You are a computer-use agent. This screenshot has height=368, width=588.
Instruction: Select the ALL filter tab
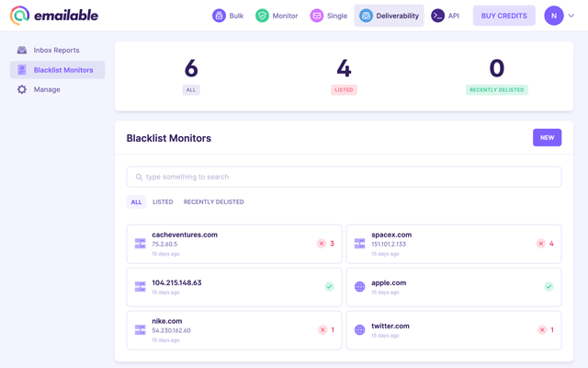[136, 202]
